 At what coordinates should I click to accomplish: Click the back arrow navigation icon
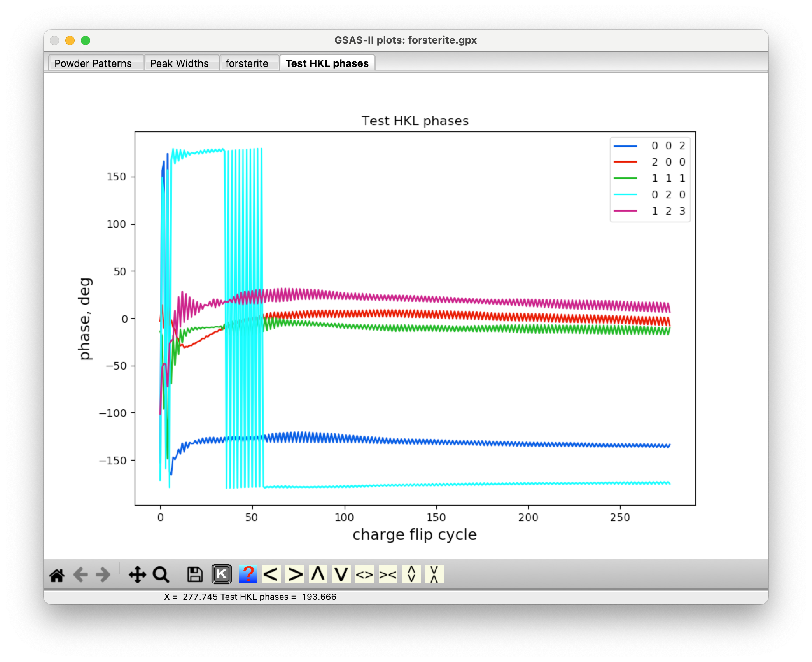(80, 574)
